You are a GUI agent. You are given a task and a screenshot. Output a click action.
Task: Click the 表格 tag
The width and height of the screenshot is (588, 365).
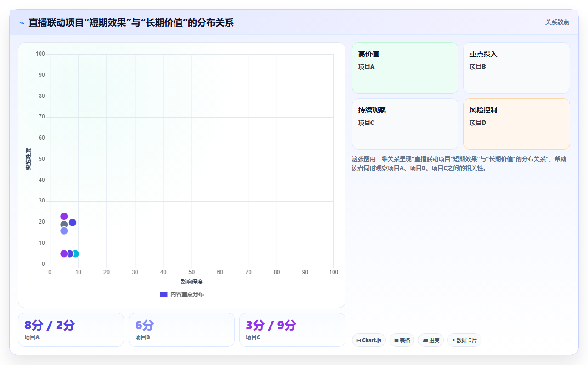tap(402, 340)
